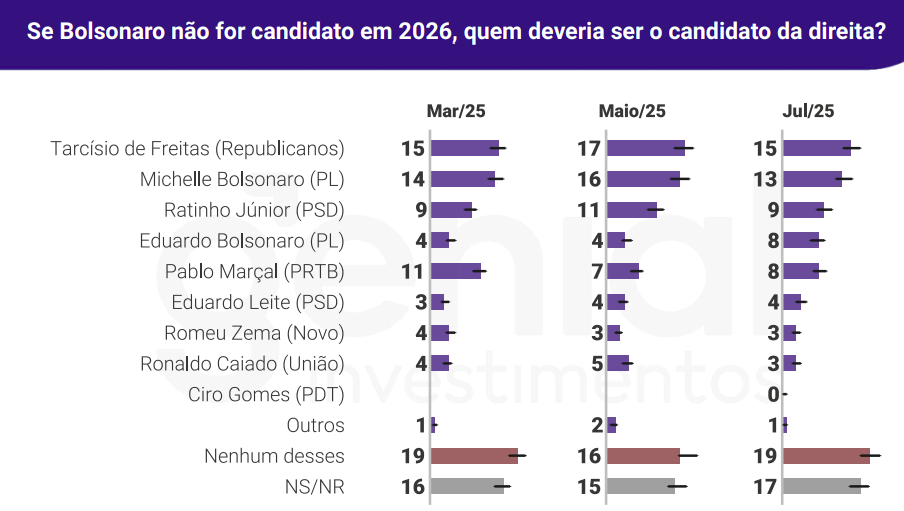Click the gray NS/NR bar in Maio/25
The width and height of the screenshot is (904, 511).
pyautogui.click(x=641, y=486)
